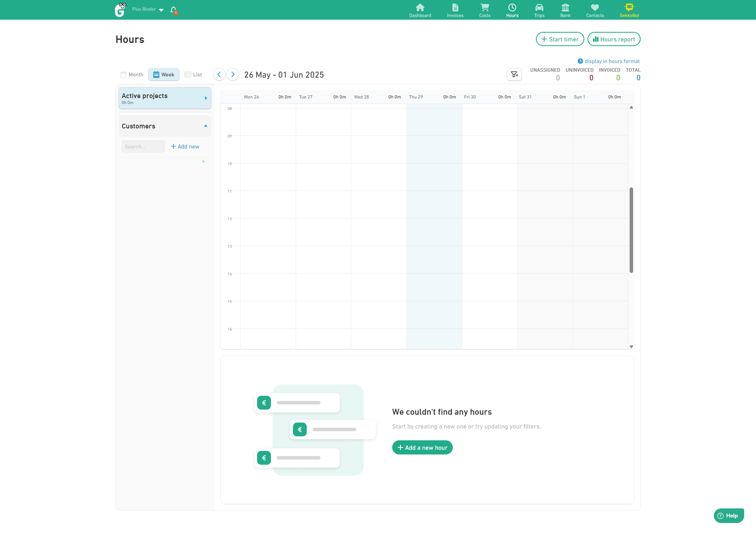Click the calendar's vertical scrollbar thumb
The height and width of the screenshot is (536, 756).
[x=631, y=230]
